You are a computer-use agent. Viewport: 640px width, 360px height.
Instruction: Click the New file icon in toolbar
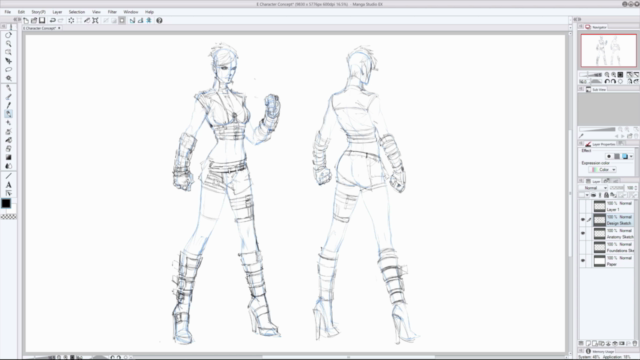(26, 20)
